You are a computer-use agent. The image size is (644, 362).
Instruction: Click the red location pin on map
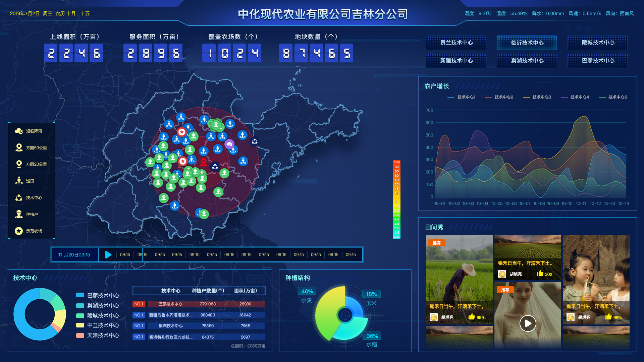tap(203, 162)
